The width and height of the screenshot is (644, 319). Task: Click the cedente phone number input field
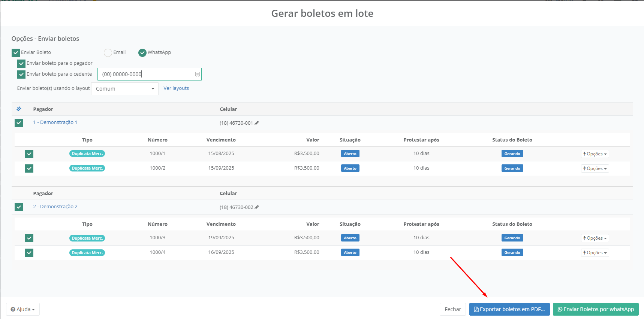click(146, 74)
